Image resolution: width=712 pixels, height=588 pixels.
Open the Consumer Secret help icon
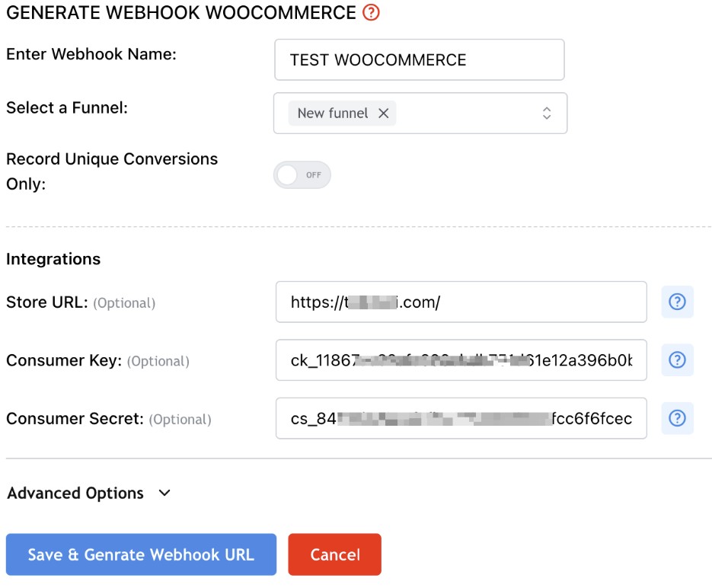pyautogui.click(x=677, y=417)
